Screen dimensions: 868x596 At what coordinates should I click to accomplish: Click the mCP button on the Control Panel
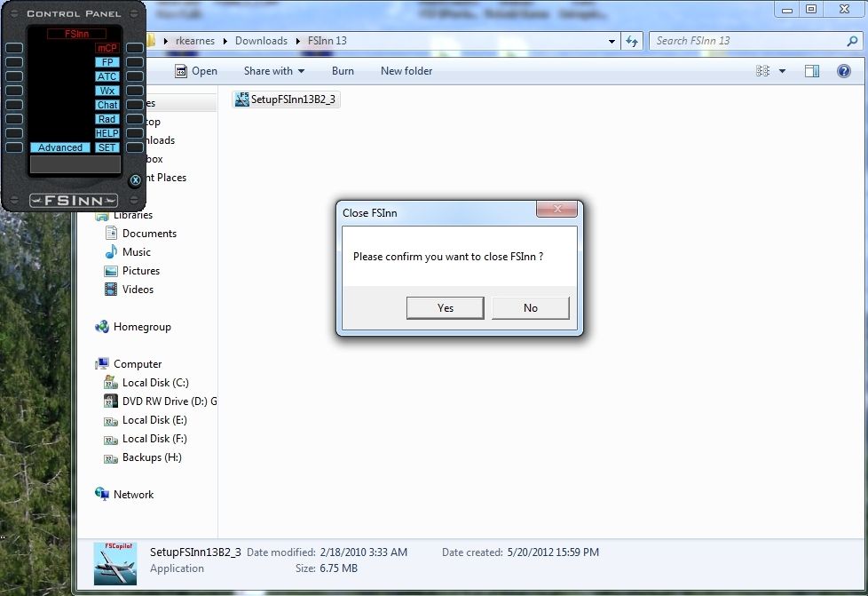107,48
